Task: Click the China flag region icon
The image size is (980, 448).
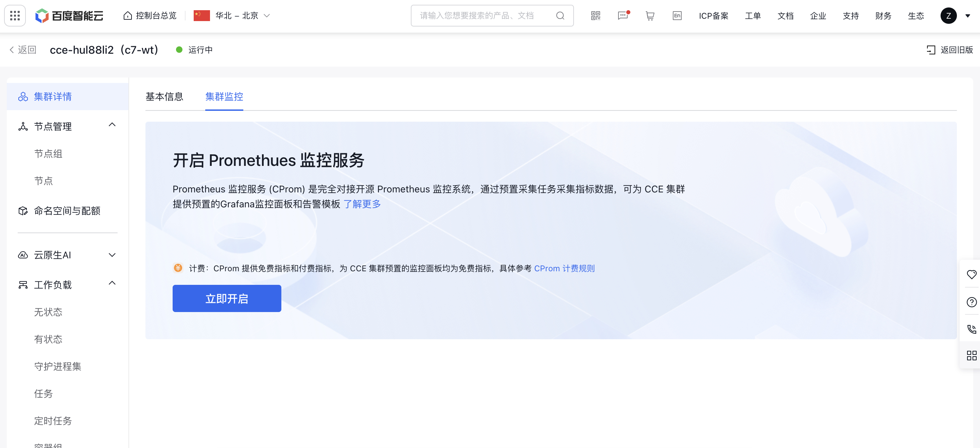Action: click(x=202, y=16)
